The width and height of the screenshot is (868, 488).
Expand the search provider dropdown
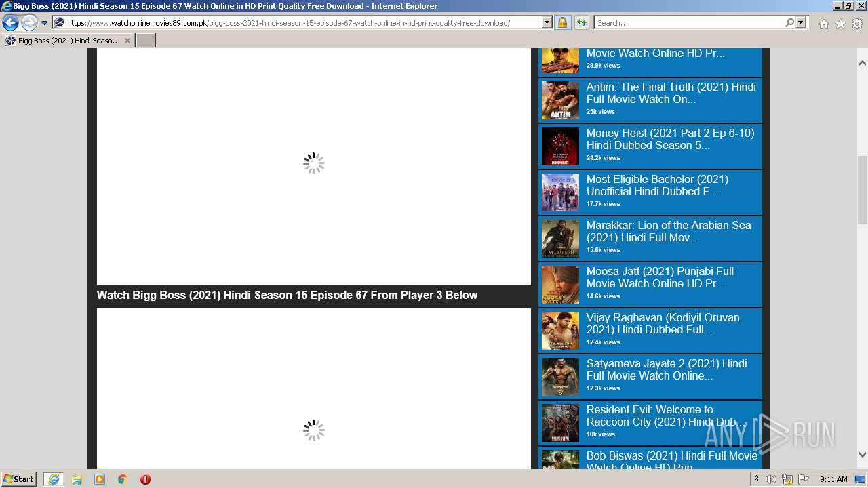(x=802, y=23)
